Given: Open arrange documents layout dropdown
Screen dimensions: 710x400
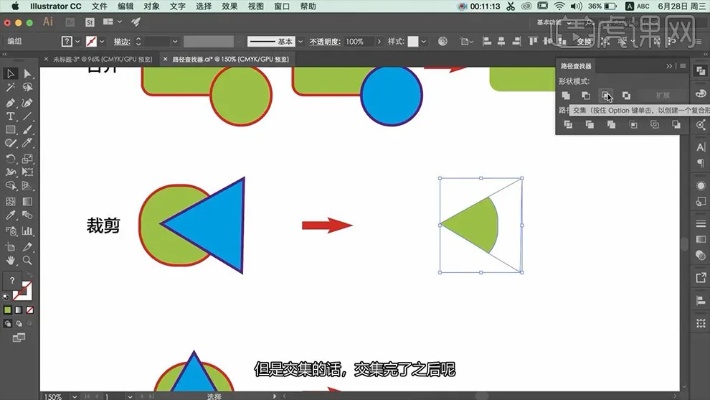Looking at the screenshot, I should pos(120,22).
